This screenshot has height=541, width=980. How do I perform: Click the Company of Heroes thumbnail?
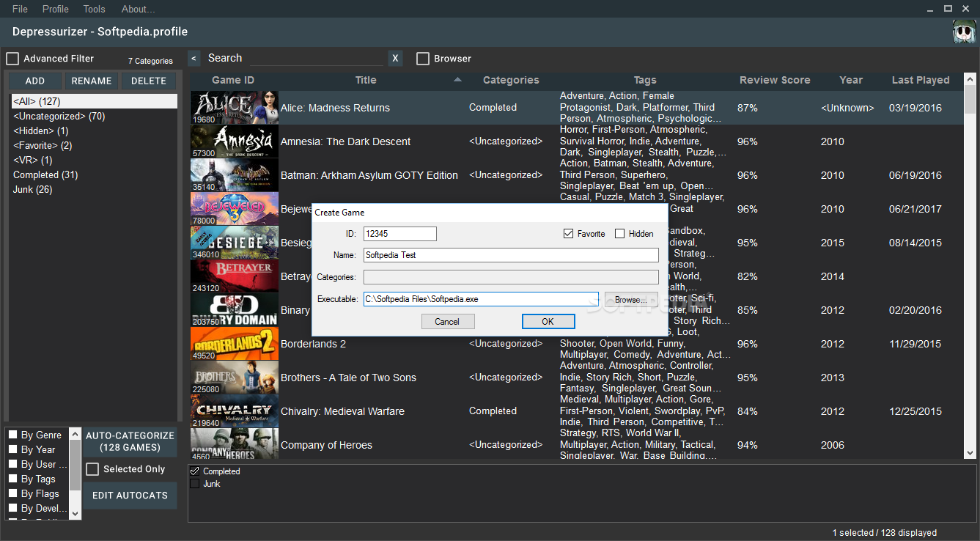[x=235, y=444]
